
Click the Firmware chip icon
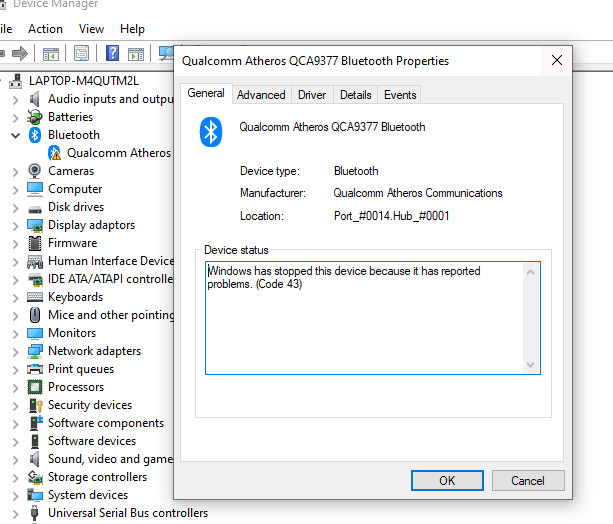click(35, 243)
